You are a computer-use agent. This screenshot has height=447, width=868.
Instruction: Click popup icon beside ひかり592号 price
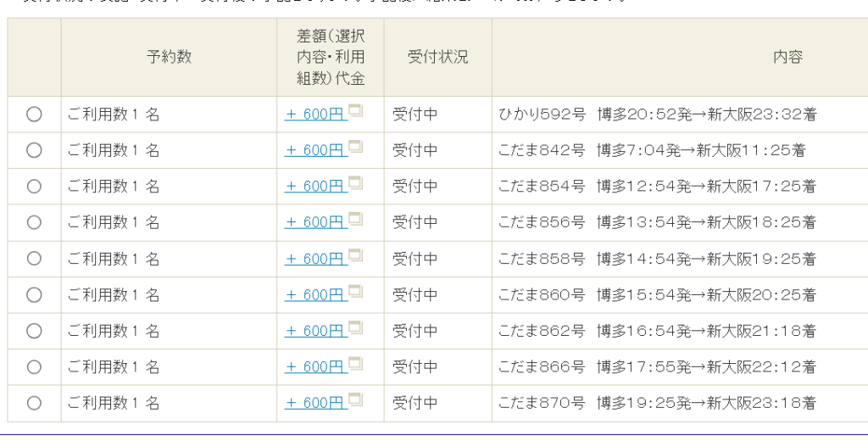(356, 111)
